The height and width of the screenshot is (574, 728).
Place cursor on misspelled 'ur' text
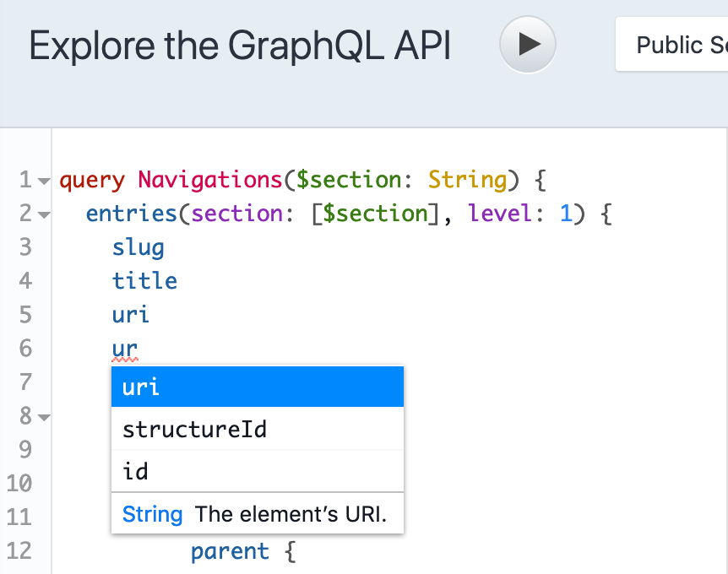point(125,349)
